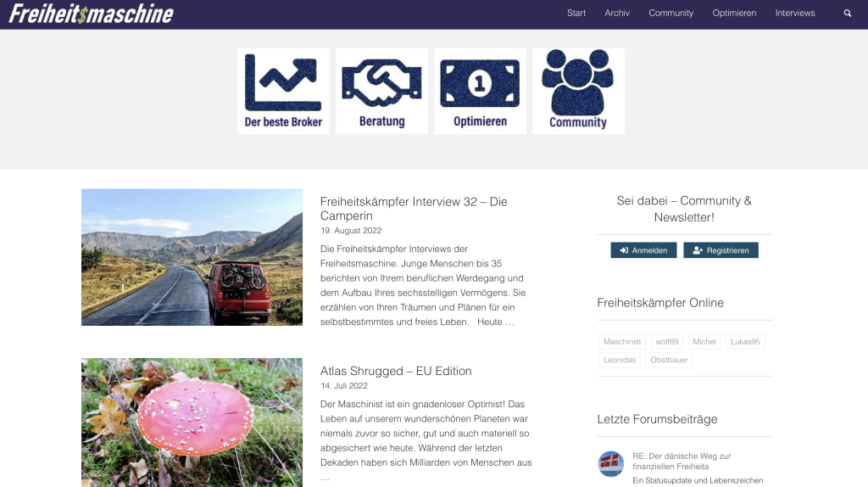Viewport: 868px width, 487px height.
Task: Open the Atlas Shrugged – EU Edition article
Action: pos(396,372)
